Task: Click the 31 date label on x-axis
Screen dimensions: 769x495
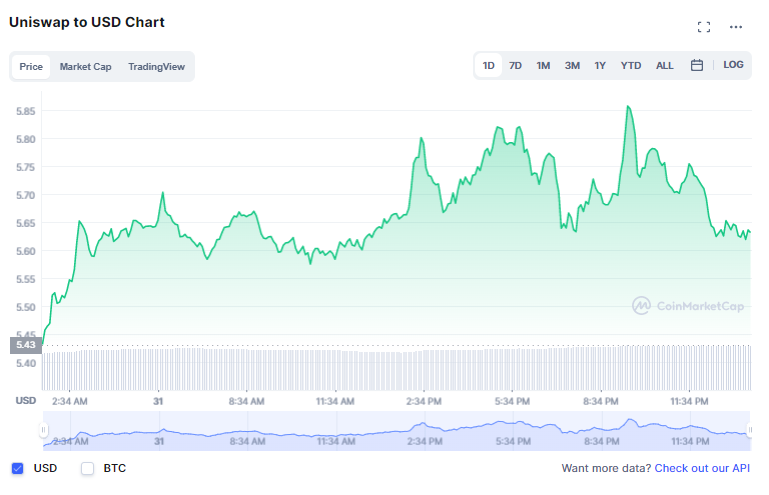Action: (158, 401)
